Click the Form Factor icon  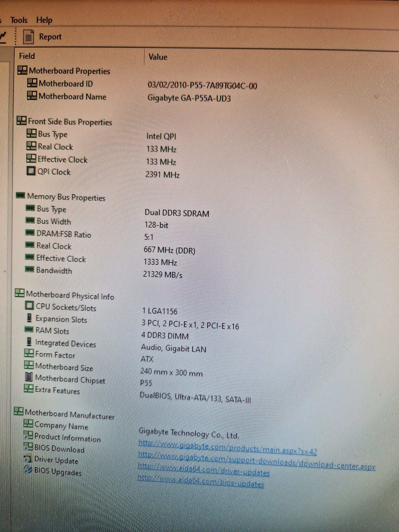(x=29, y=353)
